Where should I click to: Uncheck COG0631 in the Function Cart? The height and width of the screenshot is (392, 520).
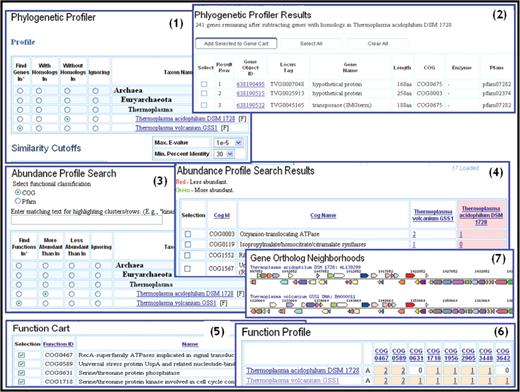(21, 373)
